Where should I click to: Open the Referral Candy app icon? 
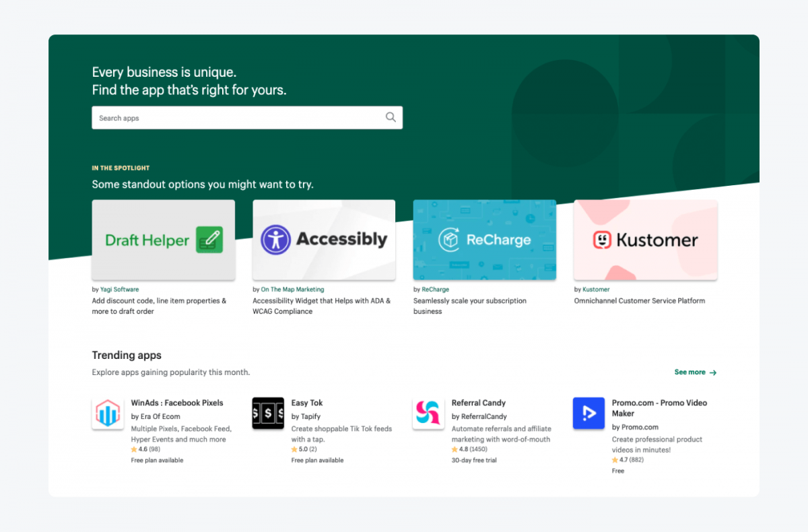click(x=428, y=413)
